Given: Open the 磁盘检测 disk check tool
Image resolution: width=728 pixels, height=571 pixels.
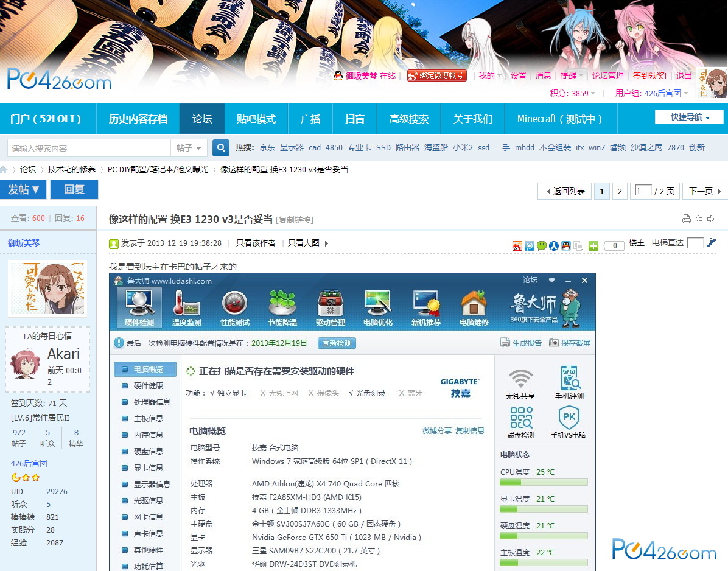Looking at the screenshot, I should (520, 422).
